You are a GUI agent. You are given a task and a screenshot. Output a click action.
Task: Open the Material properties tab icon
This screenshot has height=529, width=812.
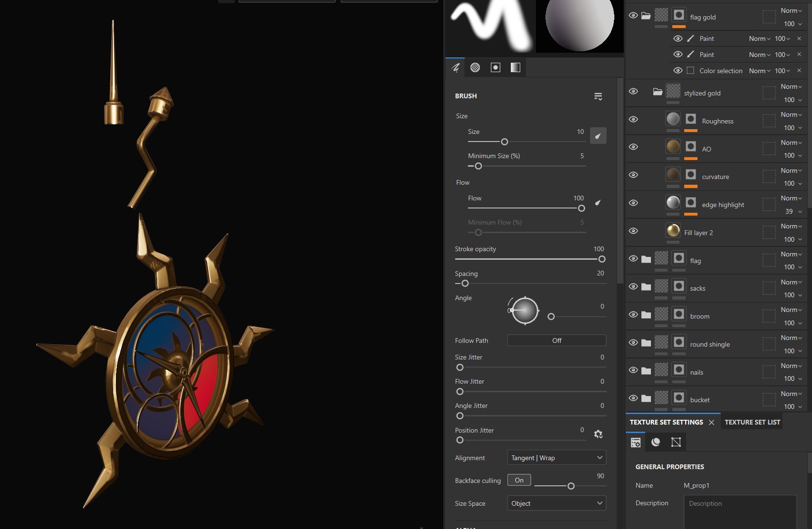point(516,67)
